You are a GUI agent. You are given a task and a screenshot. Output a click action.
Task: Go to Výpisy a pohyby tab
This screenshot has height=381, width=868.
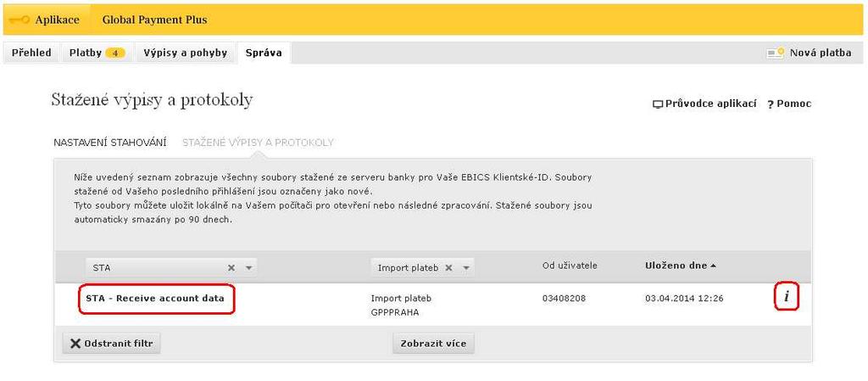click(186, 53)
